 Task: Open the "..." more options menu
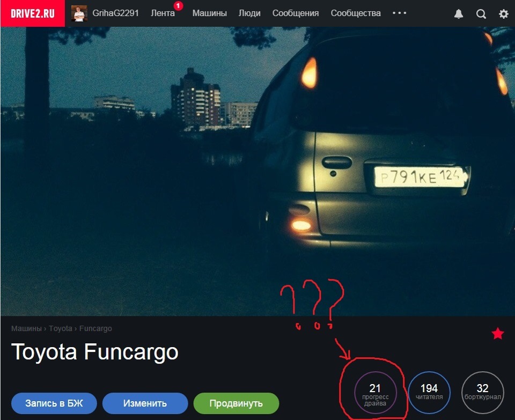coord(399,13)
